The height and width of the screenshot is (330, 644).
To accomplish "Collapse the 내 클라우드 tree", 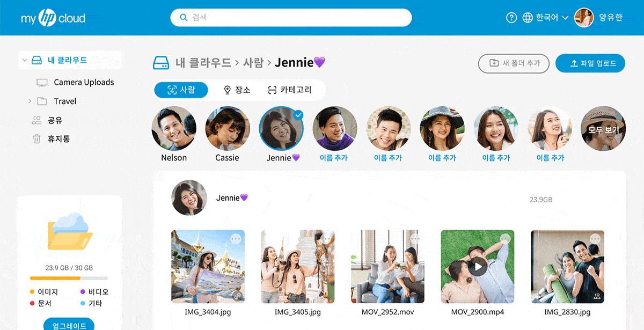I will [25, 60].
